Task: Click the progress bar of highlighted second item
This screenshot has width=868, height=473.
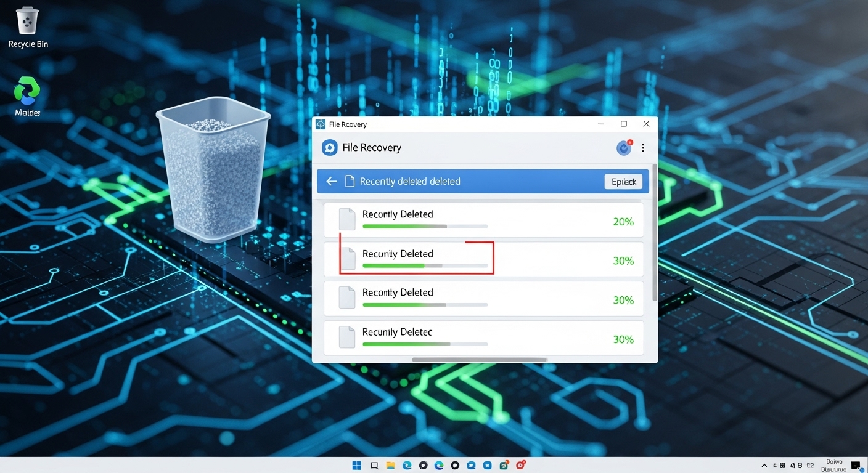Action: tap(425, 265)
